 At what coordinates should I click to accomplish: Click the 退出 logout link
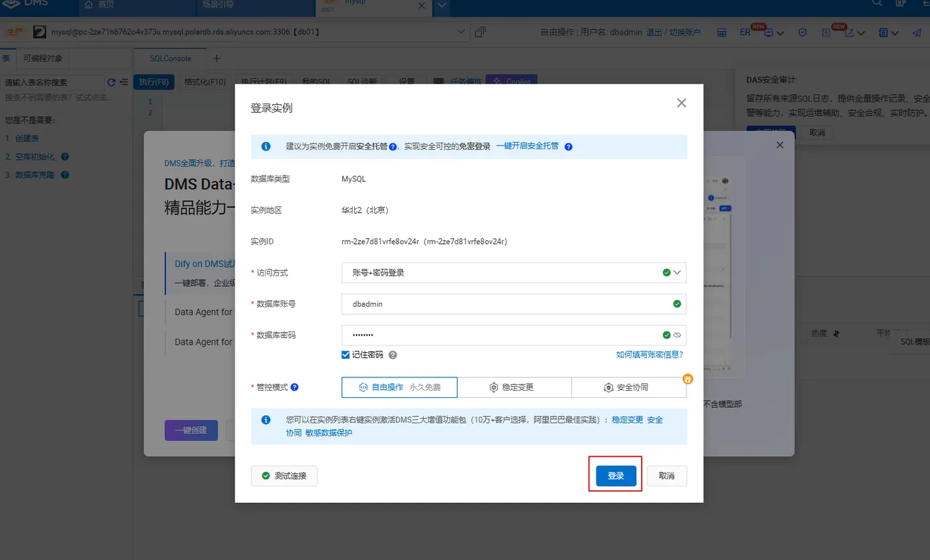pos(654,32)
